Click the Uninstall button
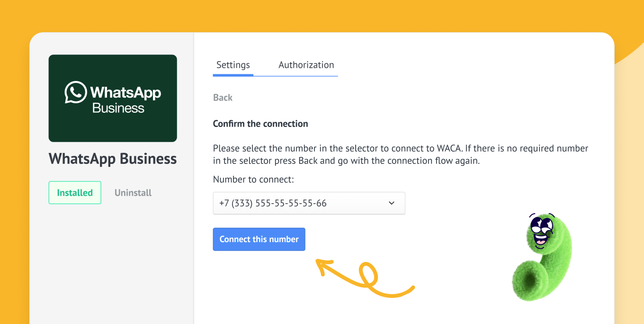Image resolution: width=644 pixels, height=324 pixels. point(133,193)
